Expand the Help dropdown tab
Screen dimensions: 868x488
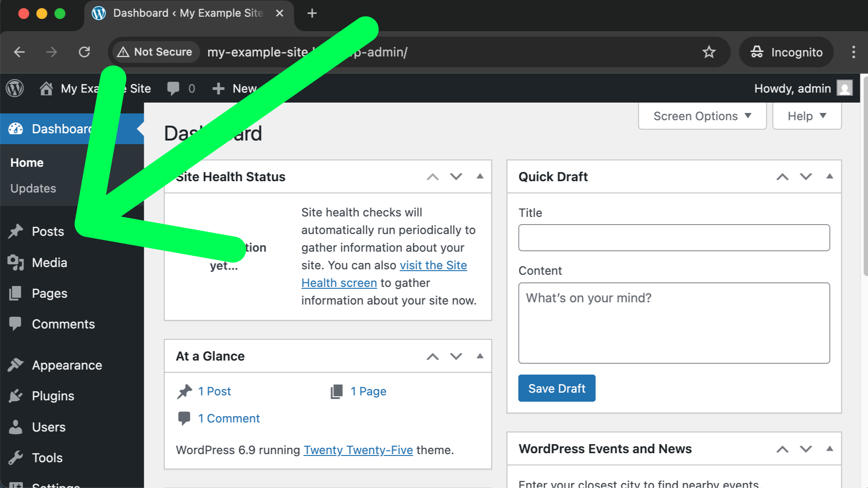pyautogui.click(x=807, y=116)
